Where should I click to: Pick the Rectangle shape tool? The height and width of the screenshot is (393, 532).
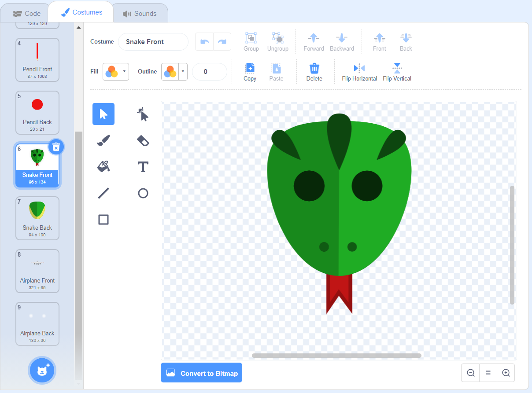[x=103, y=220]
